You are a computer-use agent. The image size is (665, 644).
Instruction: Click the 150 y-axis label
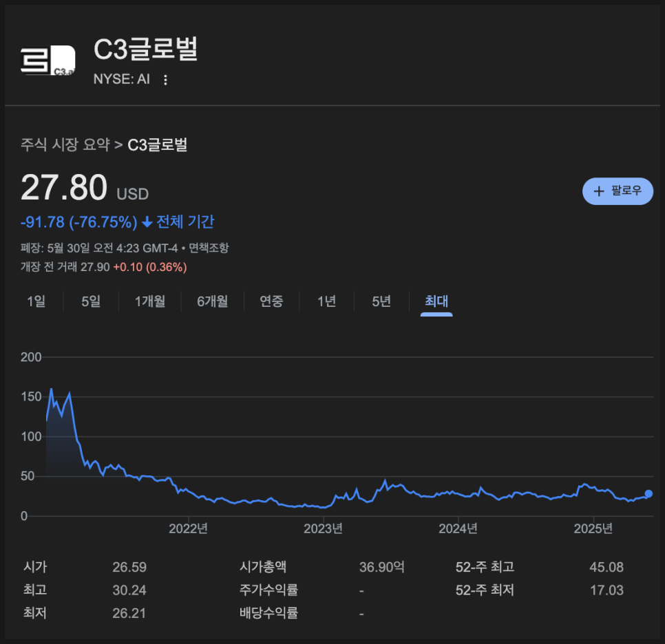click(x=31, y=397)
